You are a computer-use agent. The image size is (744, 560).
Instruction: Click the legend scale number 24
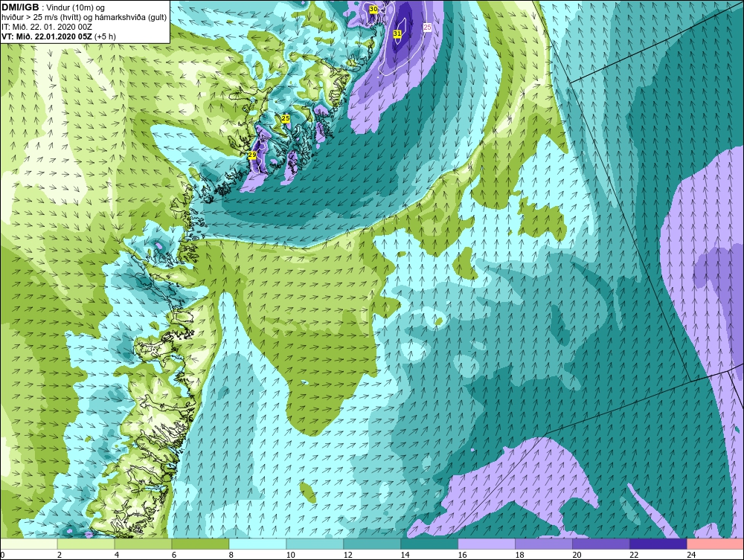tap(691, 555)
